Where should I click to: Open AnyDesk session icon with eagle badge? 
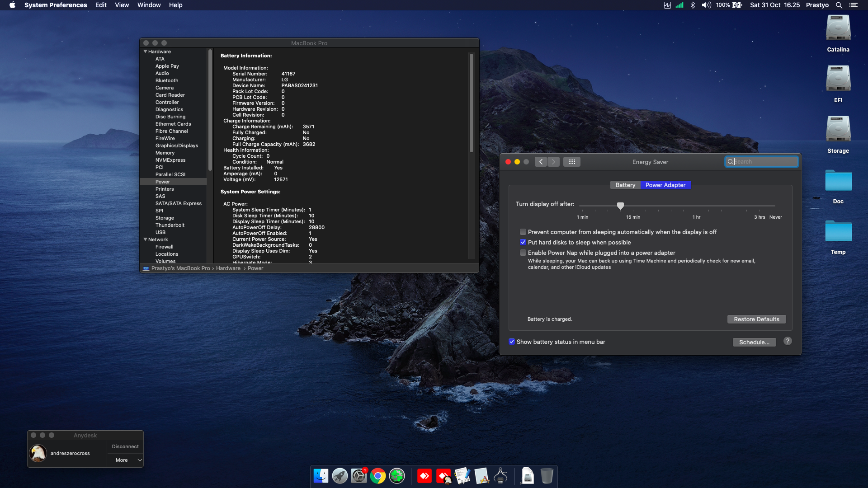(x=444, y=476)
